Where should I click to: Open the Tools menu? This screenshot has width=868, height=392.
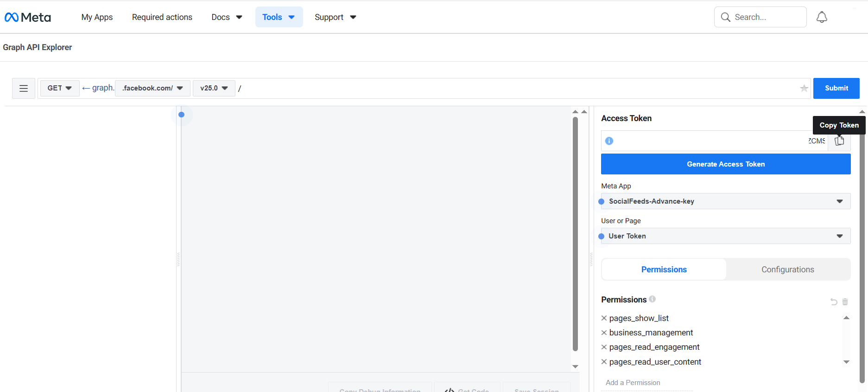click(x=279, y=17)
